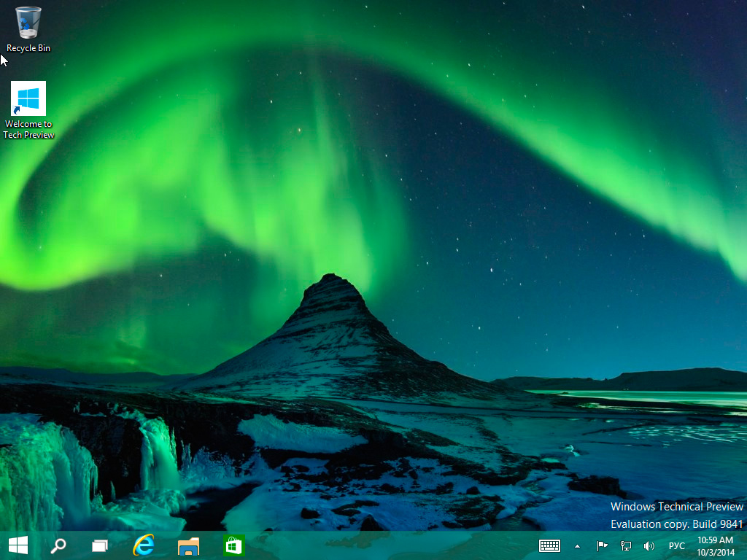Open the volume speaker control
Image resolution: width=747 pixels, height=560 pixels.
[649, 545]
